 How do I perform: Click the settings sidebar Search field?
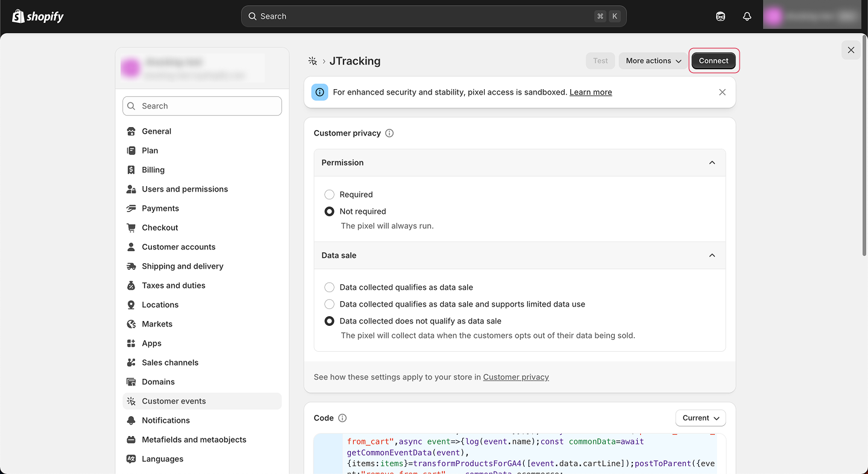tap(202, 106)
